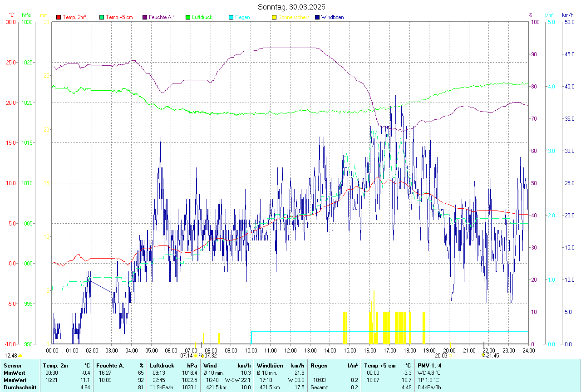Click the l/m² axis unit label at top

click(x=549, y=15)
